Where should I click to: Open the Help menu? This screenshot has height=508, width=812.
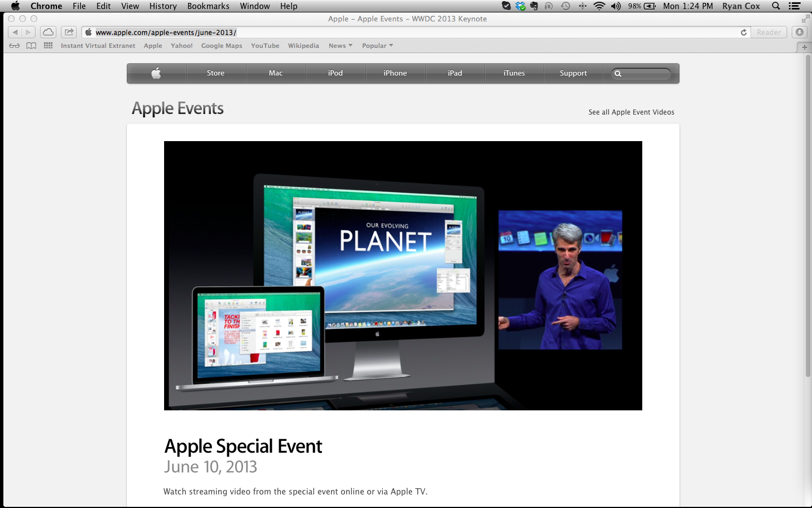coord(289,6)
